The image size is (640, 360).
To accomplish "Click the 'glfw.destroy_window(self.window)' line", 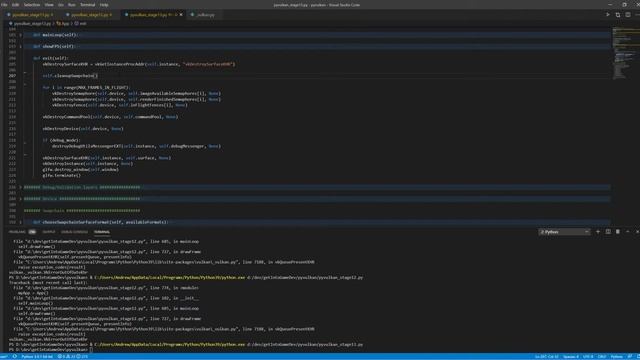I will (x=80, y=169).
